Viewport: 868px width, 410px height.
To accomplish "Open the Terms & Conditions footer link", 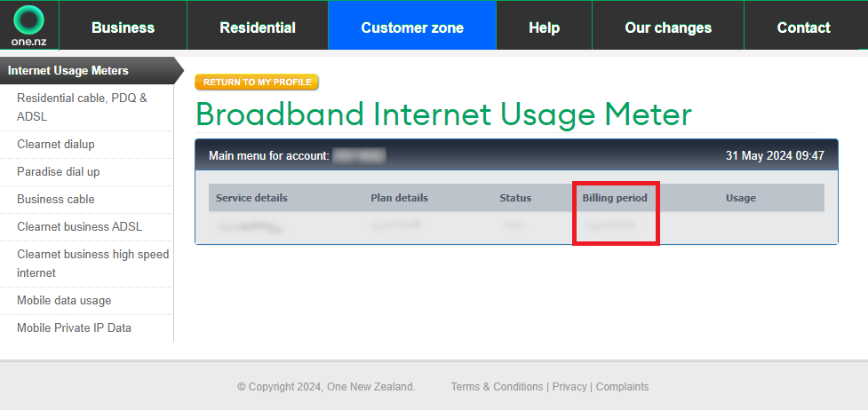I will point(497,387).
